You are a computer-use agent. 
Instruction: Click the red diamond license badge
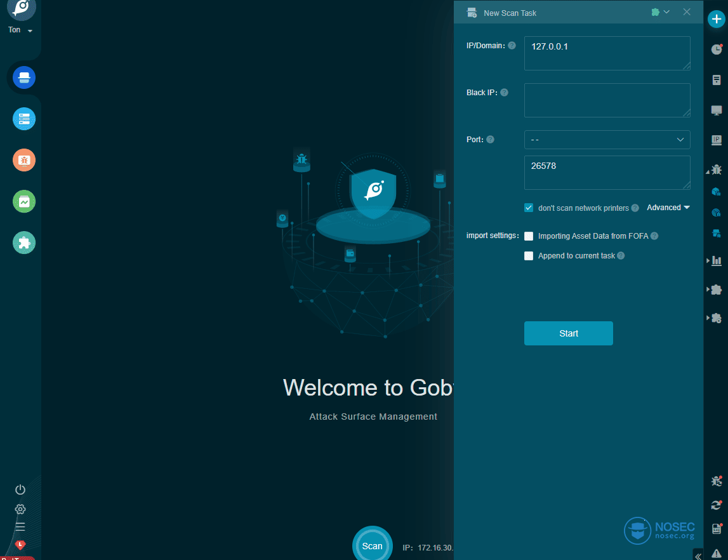(20, 544)
